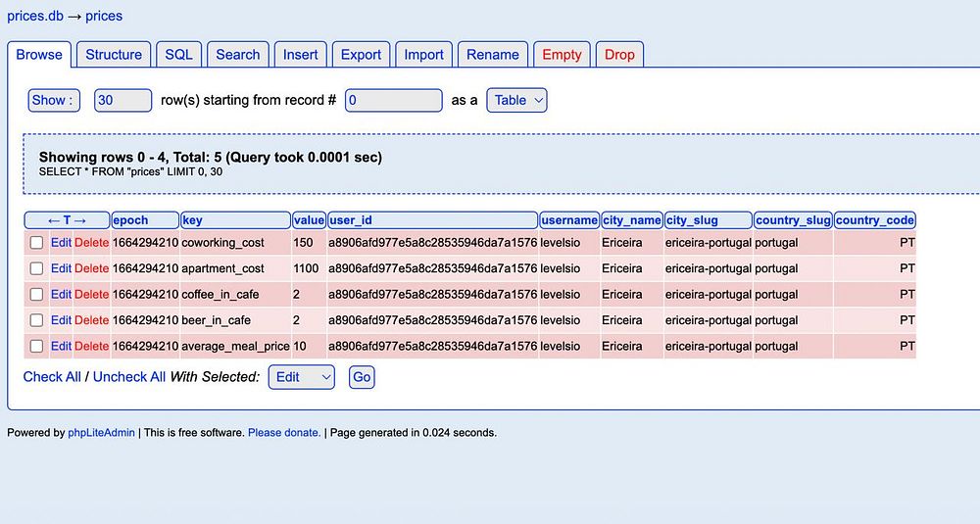
Task: Sort by the country_code column header
Action: [x=875, y=220]
